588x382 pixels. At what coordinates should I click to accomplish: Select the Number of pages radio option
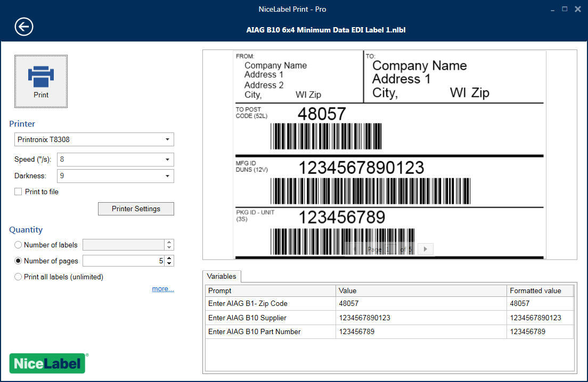[18, 261]
